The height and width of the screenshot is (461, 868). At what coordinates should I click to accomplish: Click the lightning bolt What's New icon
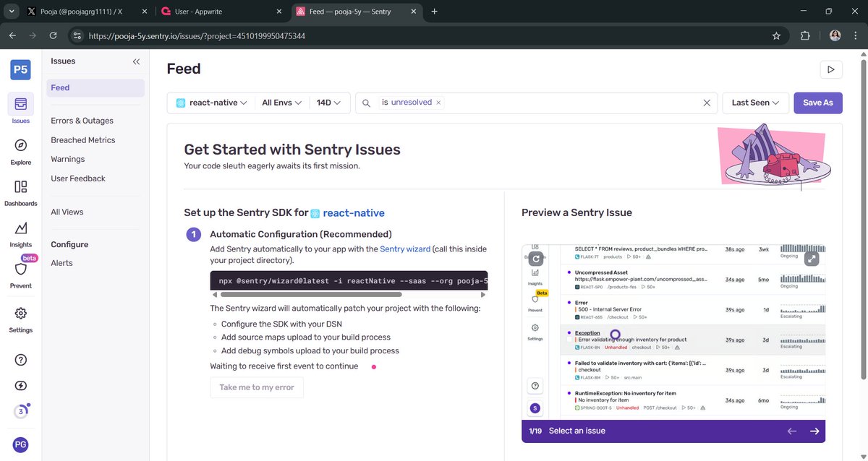[21, 386]
